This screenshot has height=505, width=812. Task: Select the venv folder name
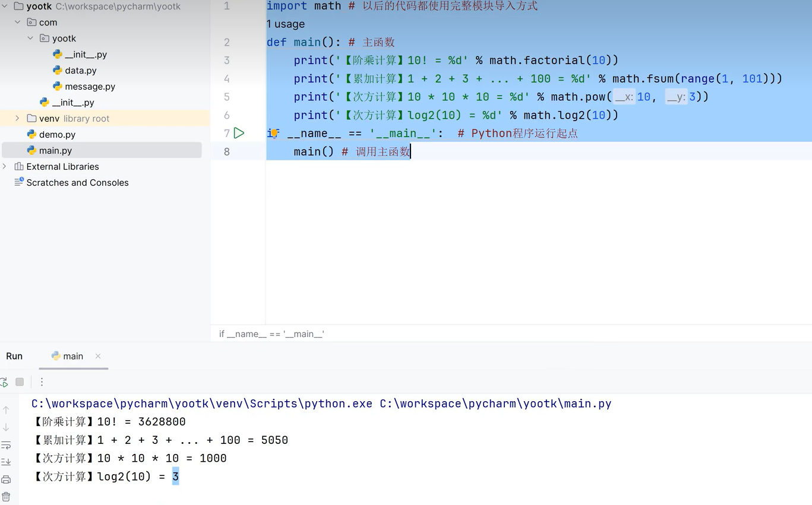click(x=49, y=119)
